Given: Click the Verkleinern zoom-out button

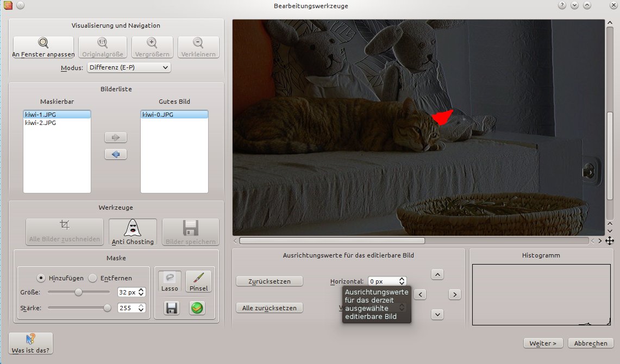Looking at the screenshot, I should [x=198, y=47].
